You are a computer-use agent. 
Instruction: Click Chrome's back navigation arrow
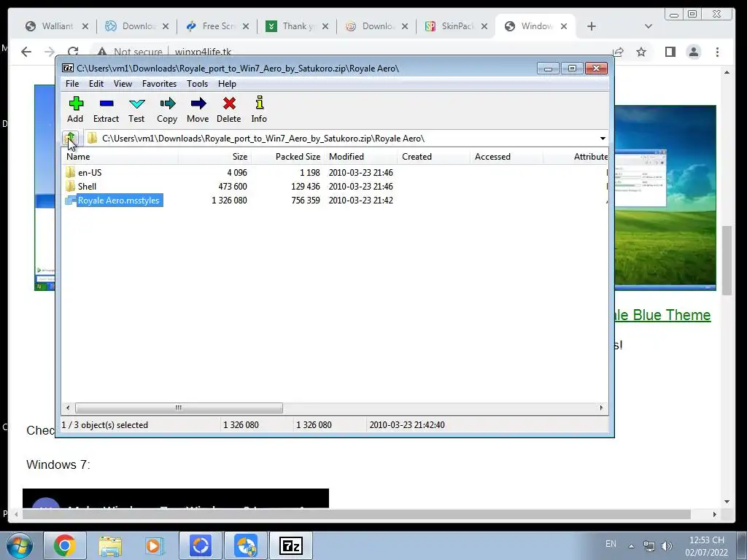(26, 52)
